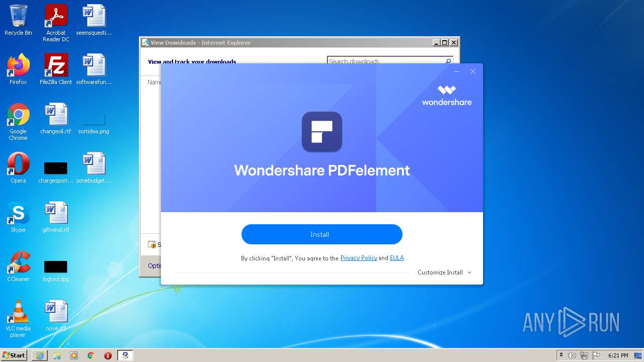The height and width of the screenshot is (362, 644).
Task: Close the Wondershare installer window
Action: click(x=473, y=71)
